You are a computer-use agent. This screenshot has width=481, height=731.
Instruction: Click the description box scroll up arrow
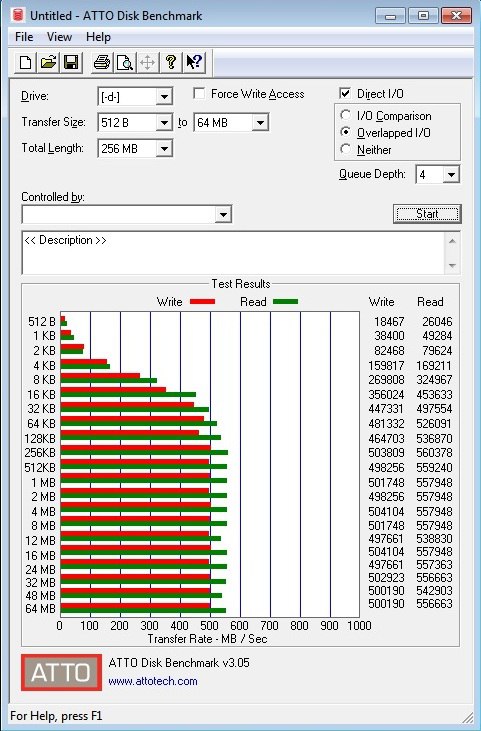[x=452, y=241]
